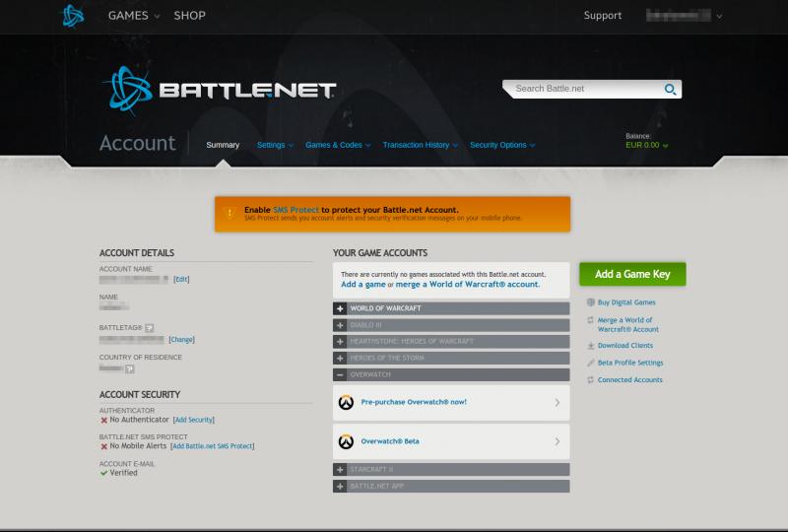Click the Beta Profile Settings pencil icon
Viewport: 788px width, 532px height.
(590, 363)
